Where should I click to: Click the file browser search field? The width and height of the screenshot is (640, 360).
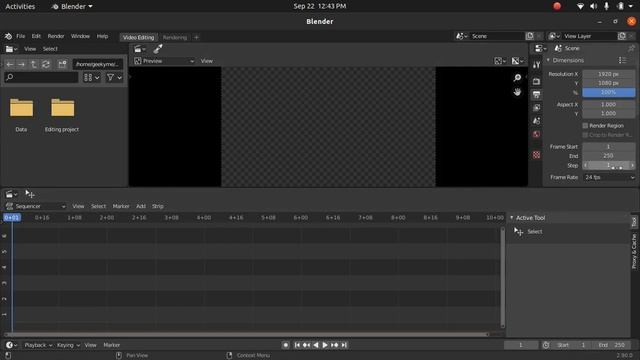click(x=41, y=77)
